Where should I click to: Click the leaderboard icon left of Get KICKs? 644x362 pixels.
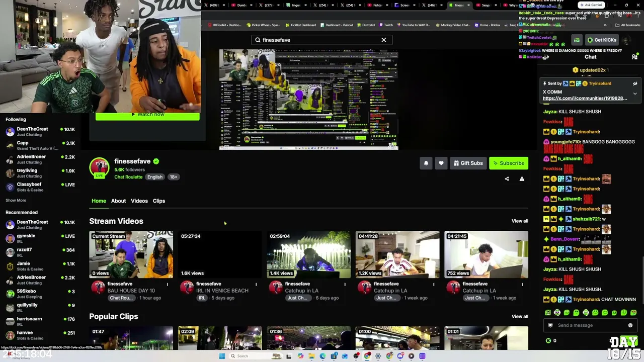(x=577, y=40)
